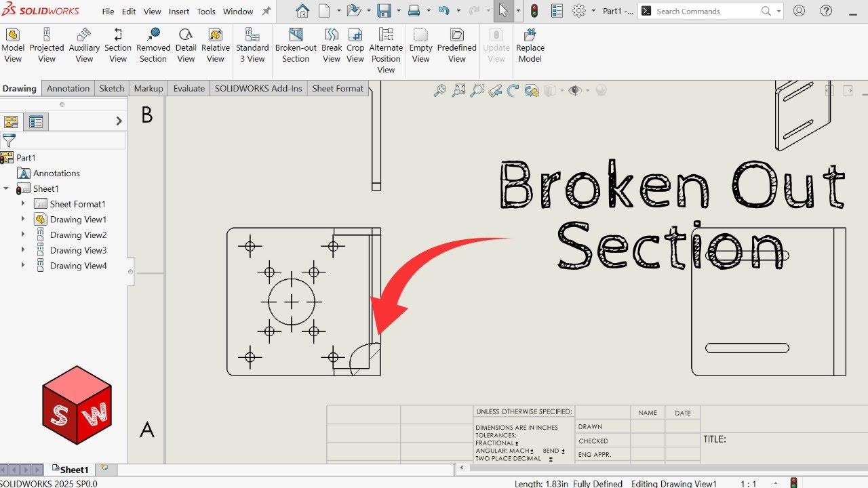Insert a Relative View

pos(216,45)
